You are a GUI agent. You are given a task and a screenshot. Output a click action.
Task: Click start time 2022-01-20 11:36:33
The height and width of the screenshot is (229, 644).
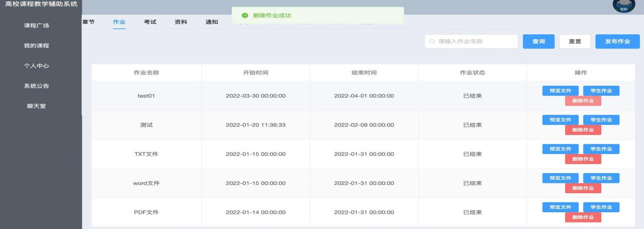tap(256, 125)
